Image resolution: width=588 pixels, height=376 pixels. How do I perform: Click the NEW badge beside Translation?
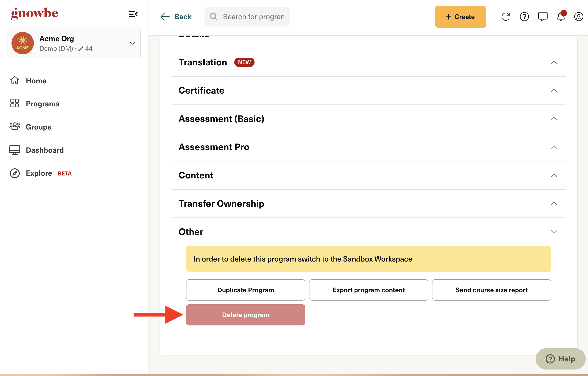(244, 62)
